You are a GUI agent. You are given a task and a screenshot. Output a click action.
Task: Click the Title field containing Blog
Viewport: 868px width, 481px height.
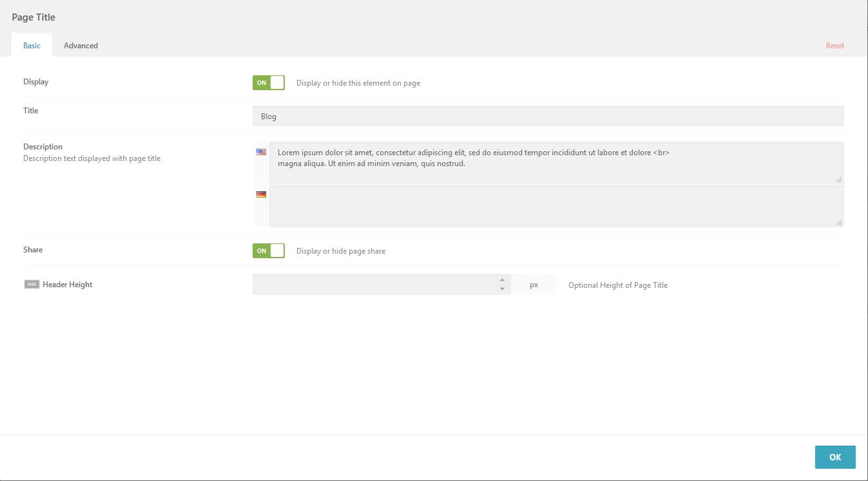point(548,116)
